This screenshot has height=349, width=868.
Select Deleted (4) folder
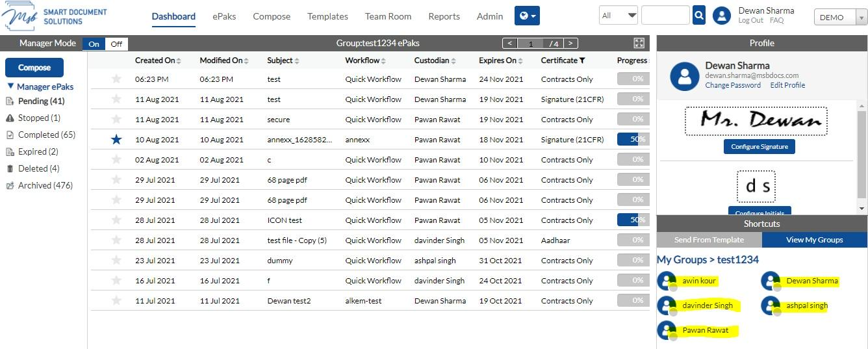38,168
